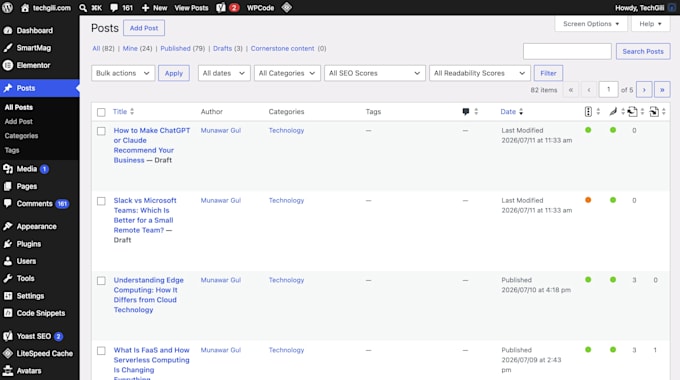Open Categories submenu under Posts

[21, 136]
